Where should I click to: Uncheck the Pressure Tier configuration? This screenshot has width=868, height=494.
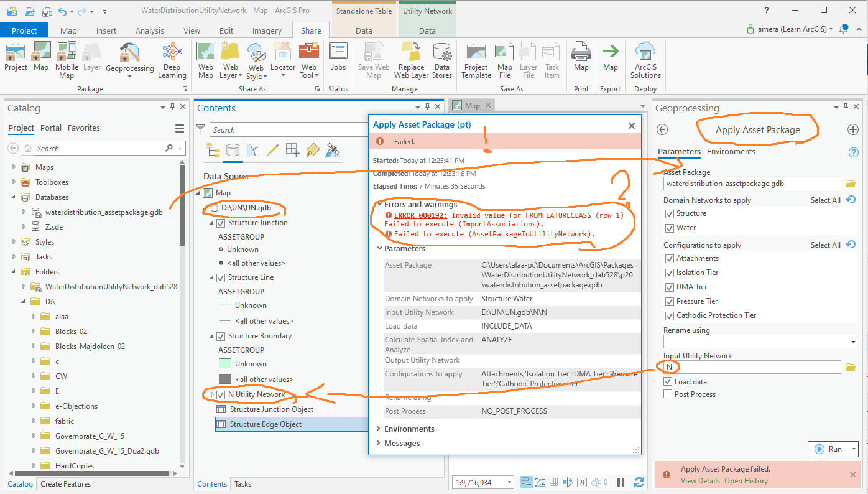[670, 301]
